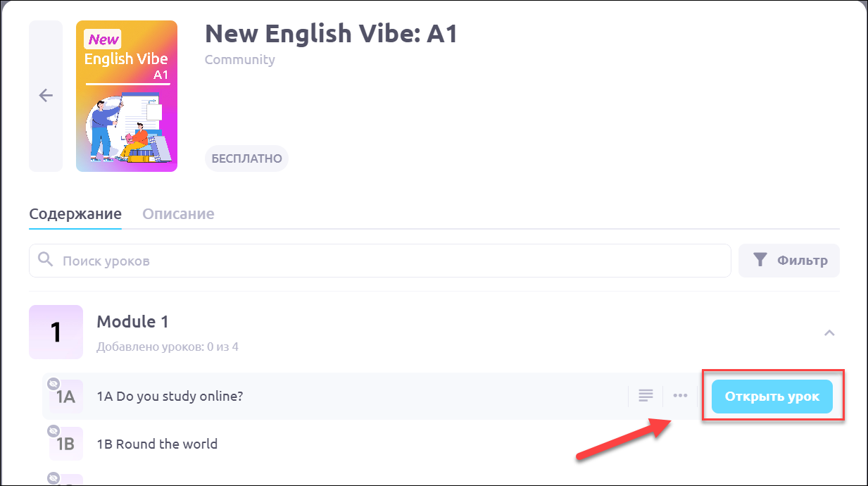Open the Фильтр lesson filter
The height and width of the screenshot is (486, 868).
788,261
